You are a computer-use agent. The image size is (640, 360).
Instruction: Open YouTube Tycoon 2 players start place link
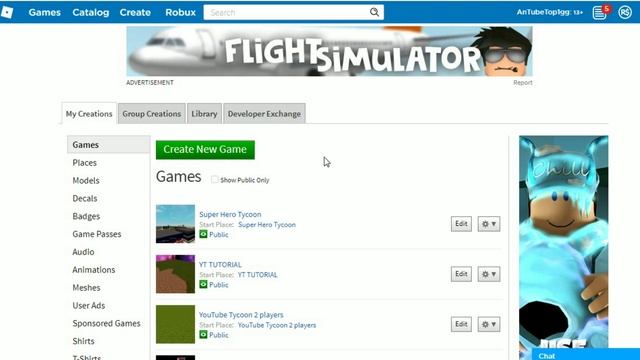pyautogui.click(x=277, y=325)
